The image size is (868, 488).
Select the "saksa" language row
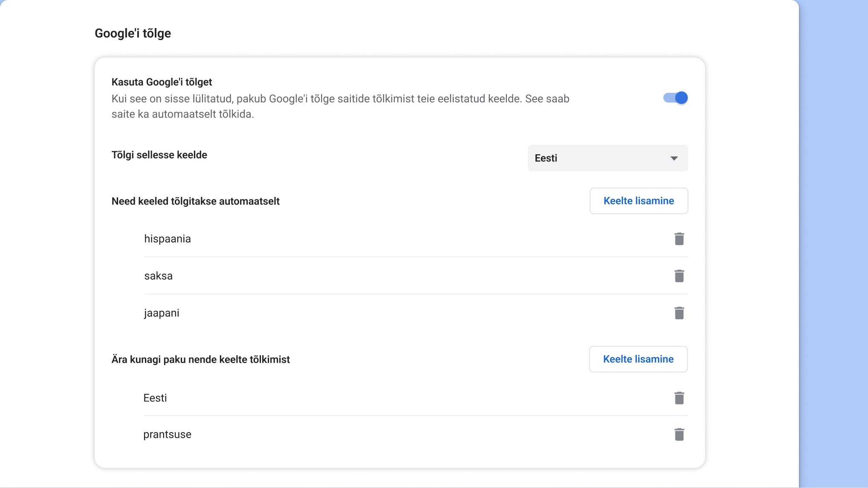tap(158, 275)
